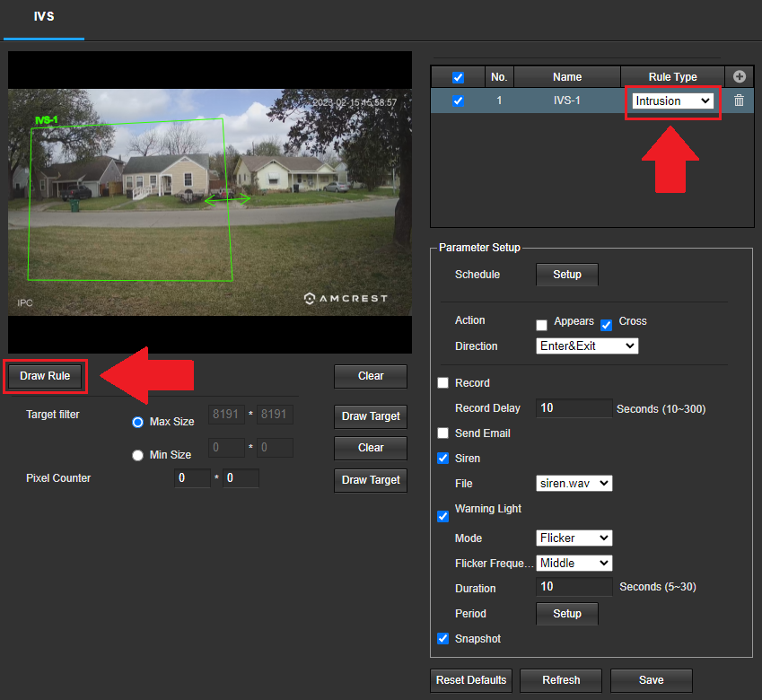Click the Record Delay seconds field
762x700 pixels.
574,408
